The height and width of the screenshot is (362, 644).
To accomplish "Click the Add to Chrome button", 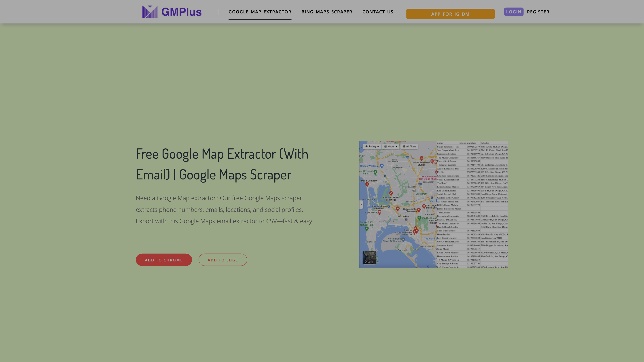I will click(164, 260).
